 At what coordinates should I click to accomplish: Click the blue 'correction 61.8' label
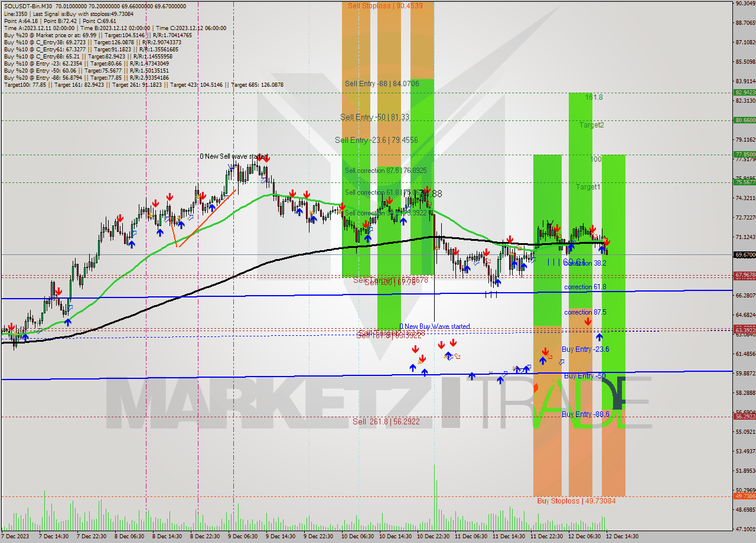[x=585, y=287]
